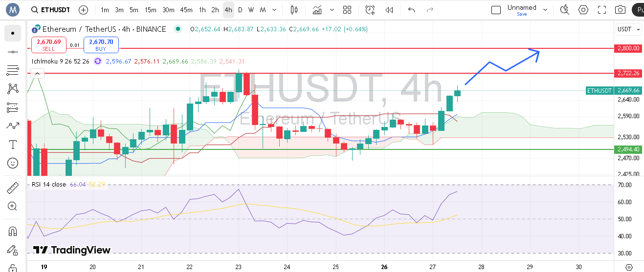
Task: Click the green 2,494.40 price label
Action: [628, 149]
